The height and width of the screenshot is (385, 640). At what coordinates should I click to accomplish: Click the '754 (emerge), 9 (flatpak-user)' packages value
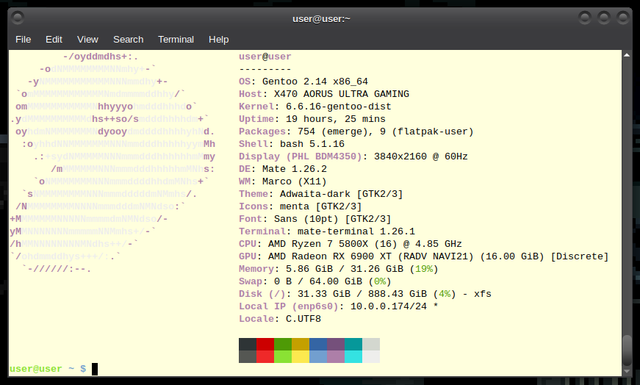[385, 131]
